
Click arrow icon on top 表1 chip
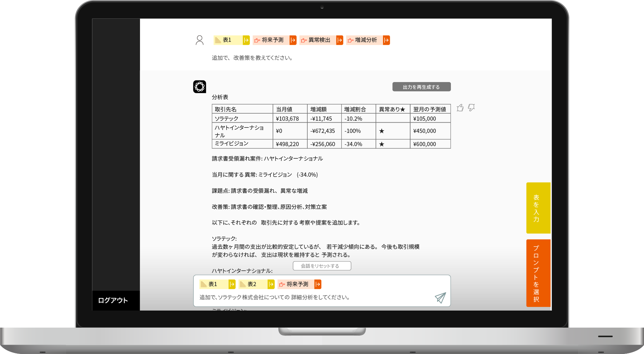[246, 40]
